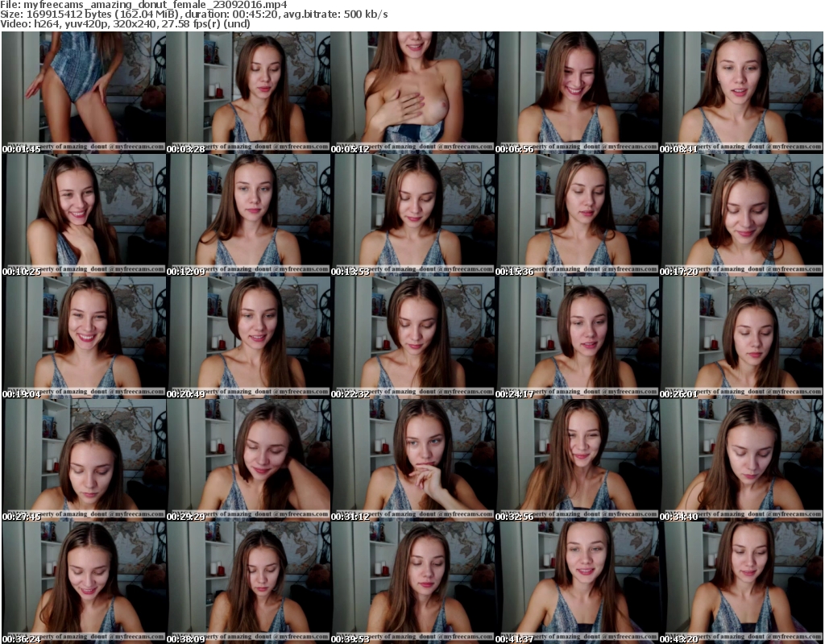Click the 00:22:32 thumbnail

412,338
